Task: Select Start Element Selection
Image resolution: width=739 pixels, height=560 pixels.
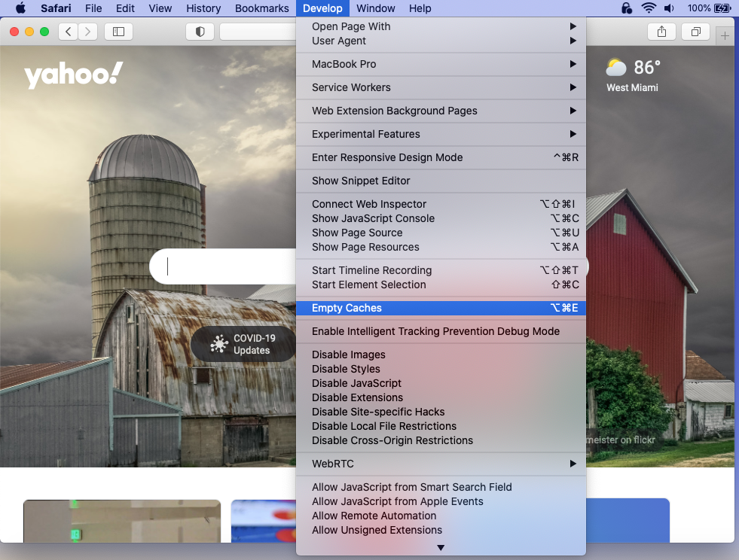Action: (x=441, y=285)
